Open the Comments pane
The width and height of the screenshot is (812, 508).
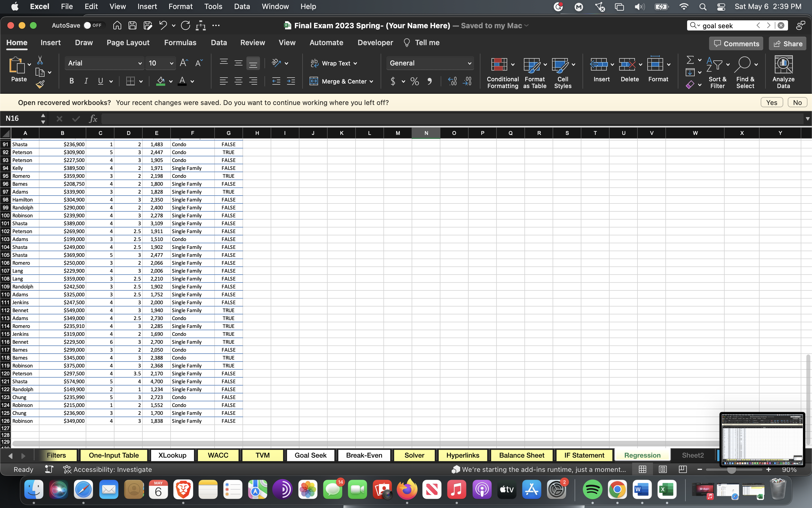click(736, 44)
